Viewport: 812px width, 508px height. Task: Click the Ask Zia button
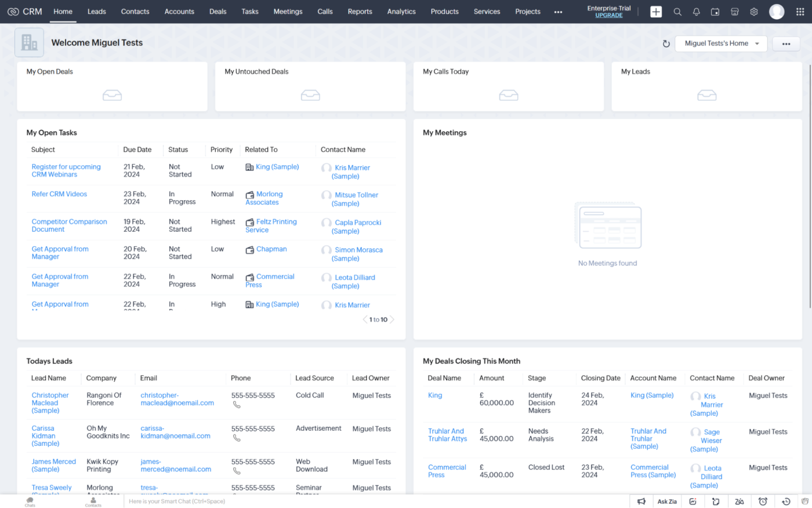(667, 502)
